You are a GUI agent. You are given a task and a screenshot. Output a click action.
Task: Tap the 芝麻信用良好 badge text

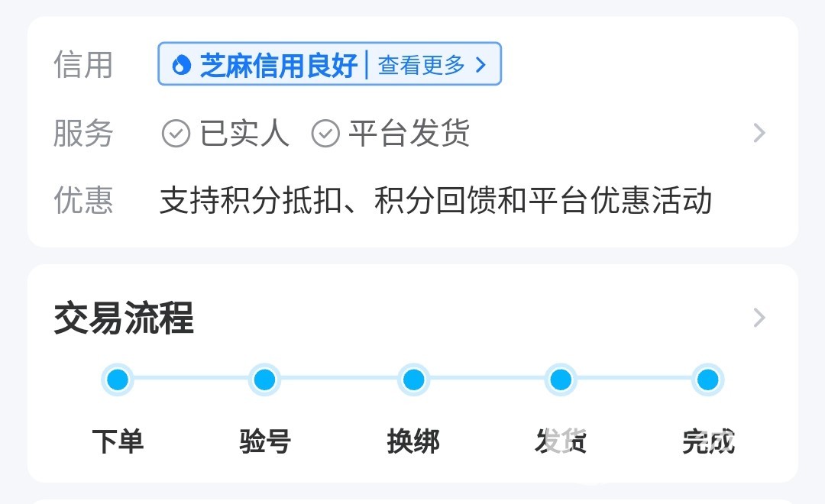(279, 66)
